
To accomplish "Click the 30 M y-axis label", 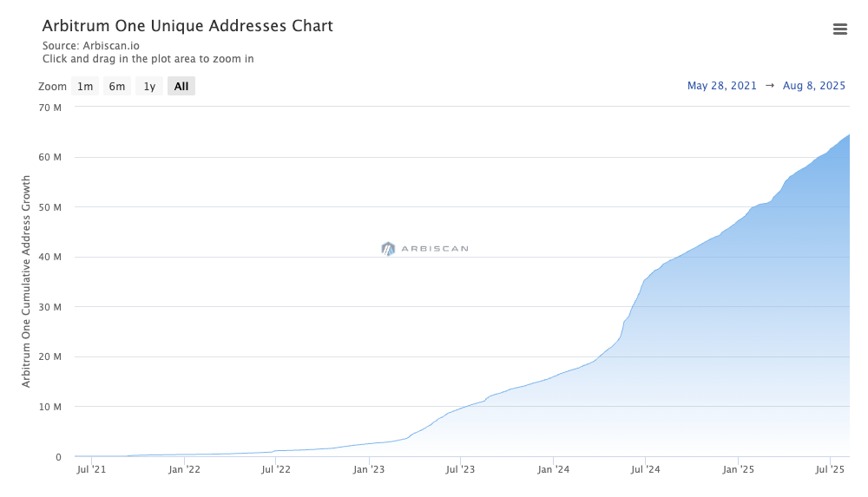I will [x=49, y=307].
